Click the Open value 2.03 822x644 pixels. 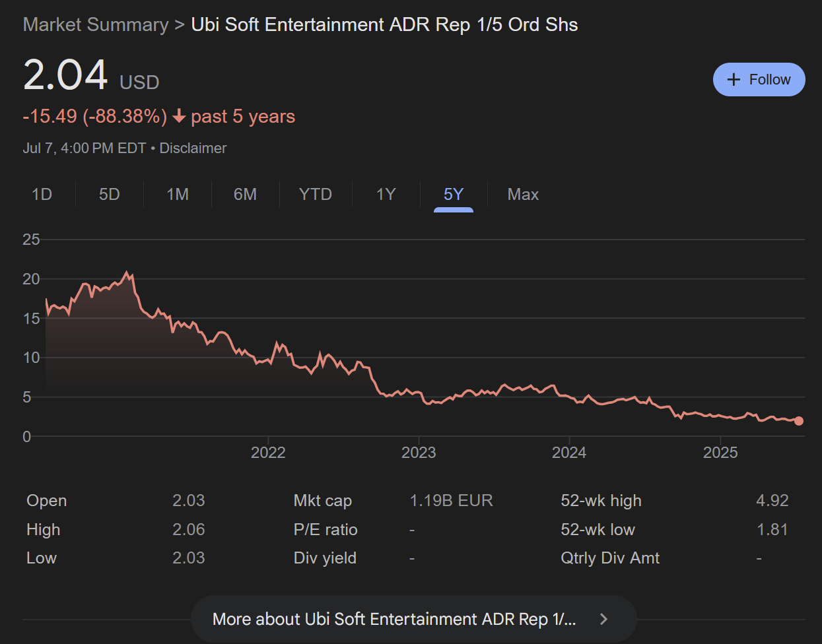(x=189, y=501)
